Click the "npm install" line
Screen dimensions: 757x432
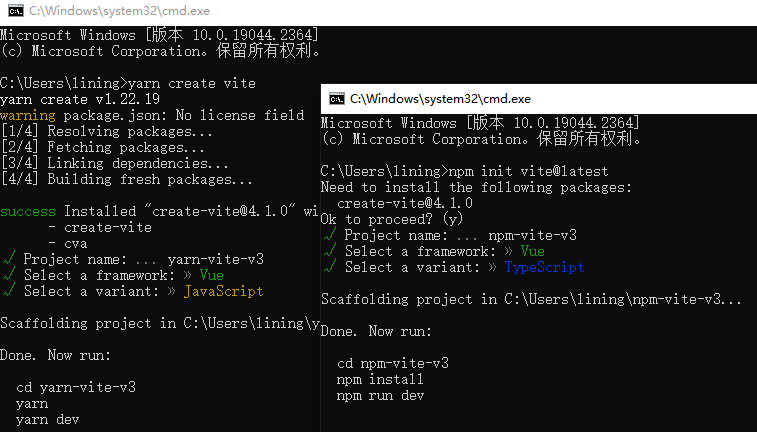381,379
